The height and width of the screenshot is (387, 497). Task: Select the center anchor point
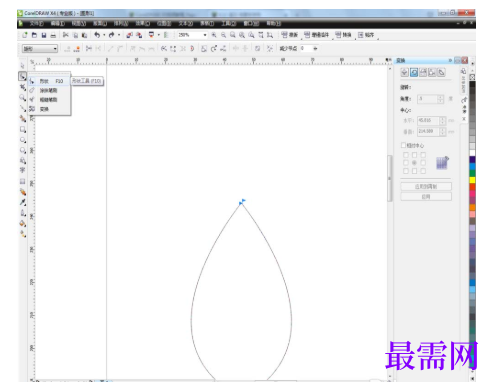pyautogui.click(x=414, y=163)
